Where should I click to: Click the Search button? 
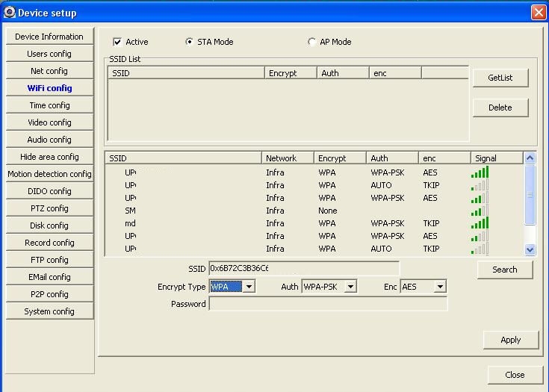504,270
